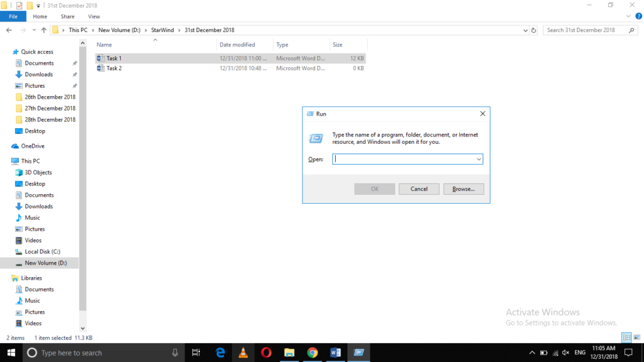Screen dimensions: 644x362
Task: Launch VLC media player from the taskbar
Action: click(x=243, y=353)
